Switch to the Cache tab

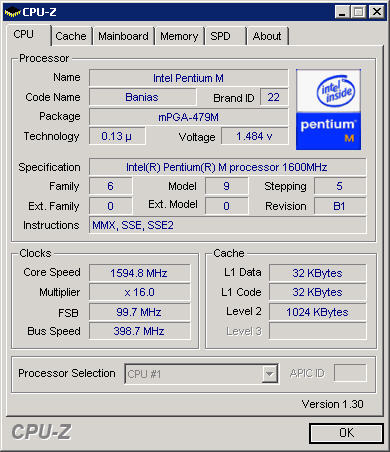click(71, 36)
